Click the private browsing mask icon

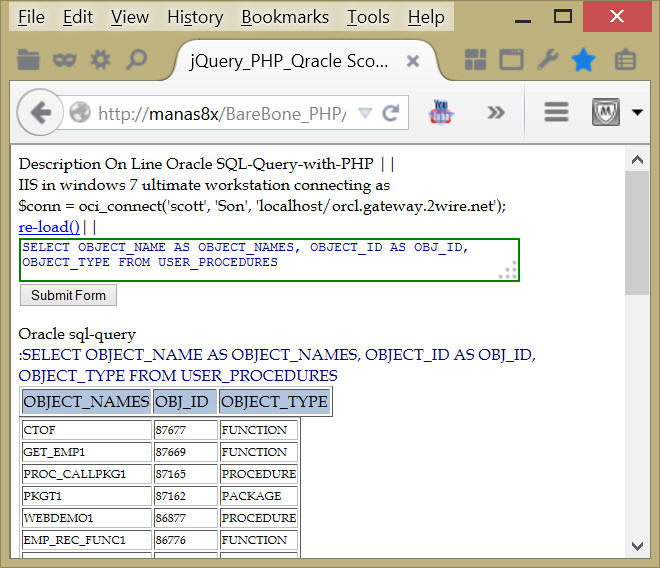[64, 60]
